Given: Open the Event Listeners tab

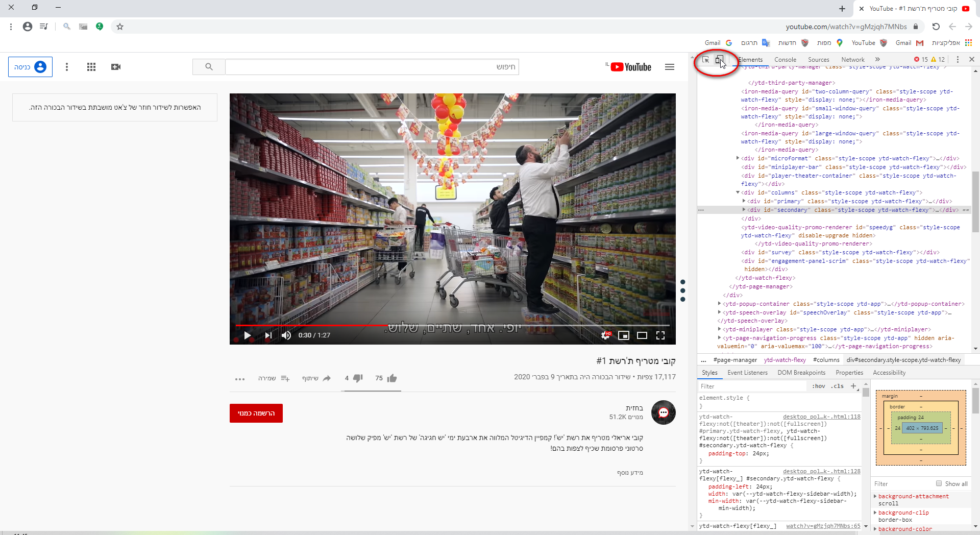Looking at the screenshot, I should click(747, 373).
